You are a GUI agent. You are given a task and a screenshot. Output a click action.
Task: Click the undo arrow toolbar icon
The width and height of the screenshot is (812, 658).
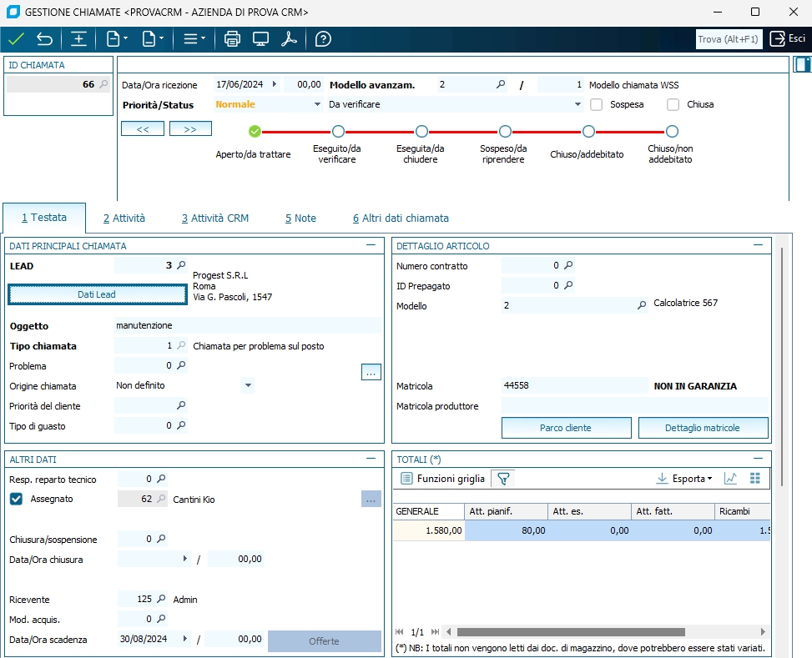coord(45,39)
